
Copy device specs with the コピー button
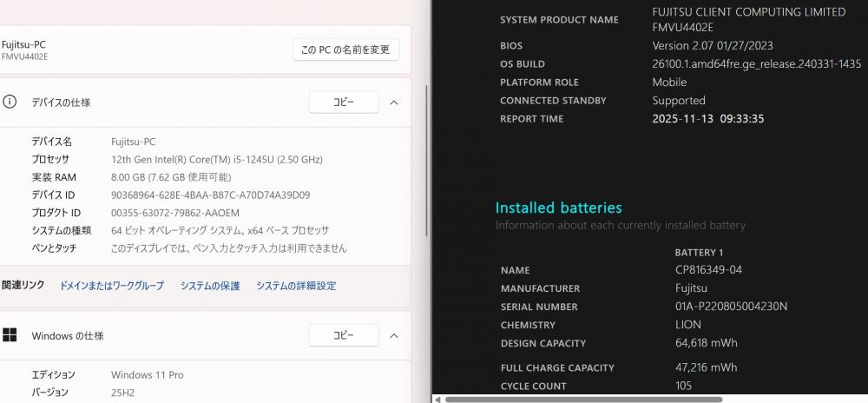point(344,102)
